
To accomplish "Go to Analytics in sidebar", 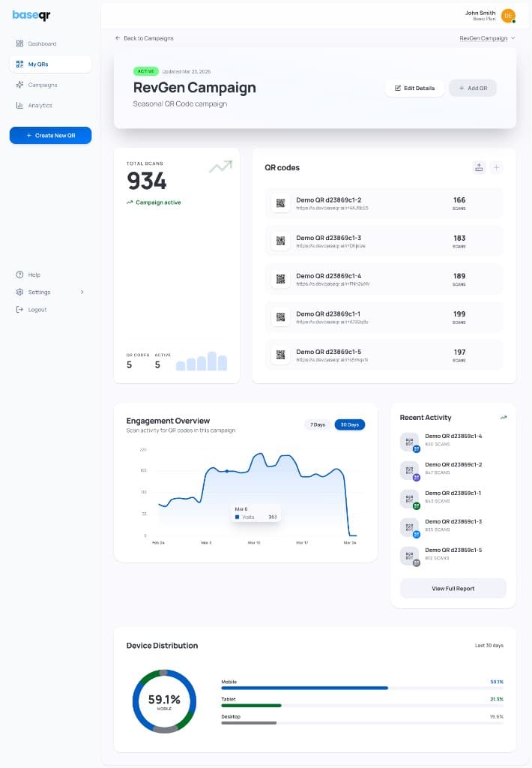I will 50,105.
